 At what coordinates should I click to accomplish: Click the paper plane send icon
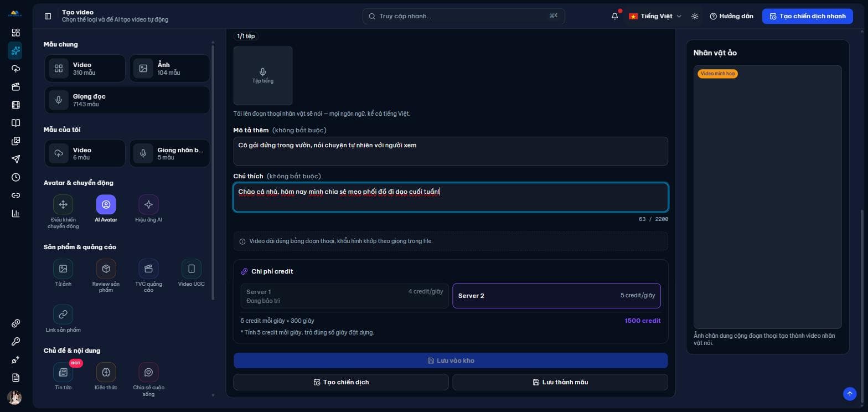(x=15, y=159)
